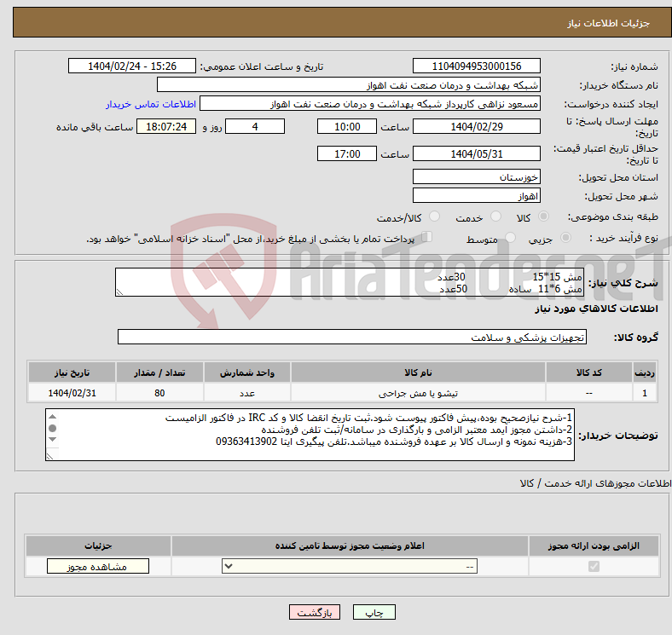Image resolution: width=672 pixels, height=635 pixels.
Task: Click page title جزئیات اطلاعات نیاز
Action: [609, 23]
